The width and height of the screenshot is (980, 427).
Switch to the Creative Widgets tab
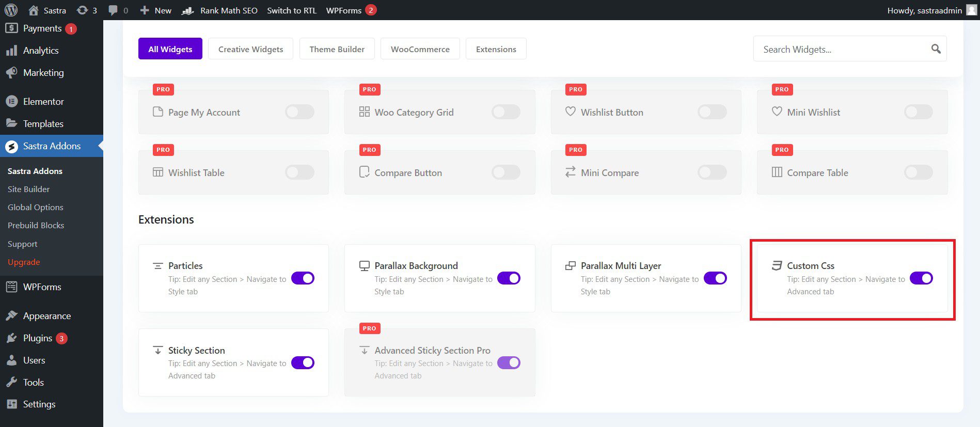tap(250, 49)
